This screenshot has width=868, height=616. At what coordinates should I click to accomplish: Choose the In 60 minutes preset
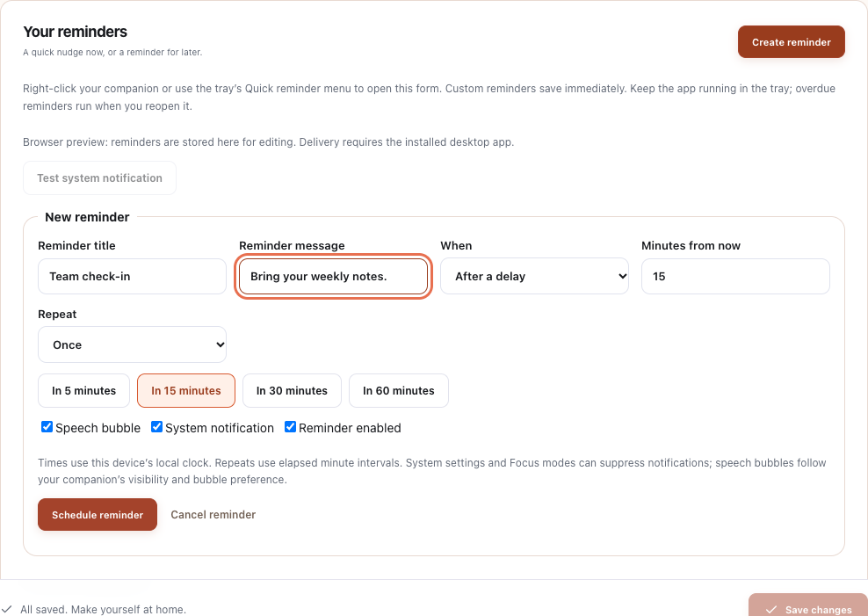click(399, 391)
